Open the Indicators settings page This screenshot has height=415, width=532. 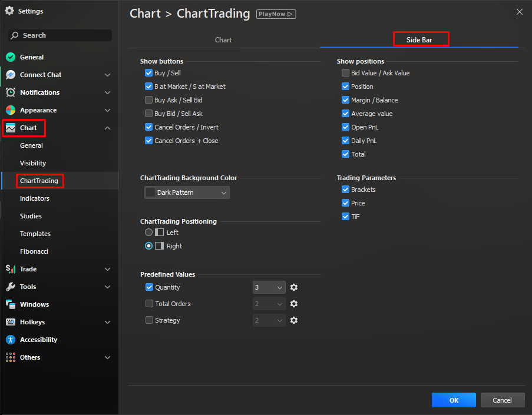point(35,198)
